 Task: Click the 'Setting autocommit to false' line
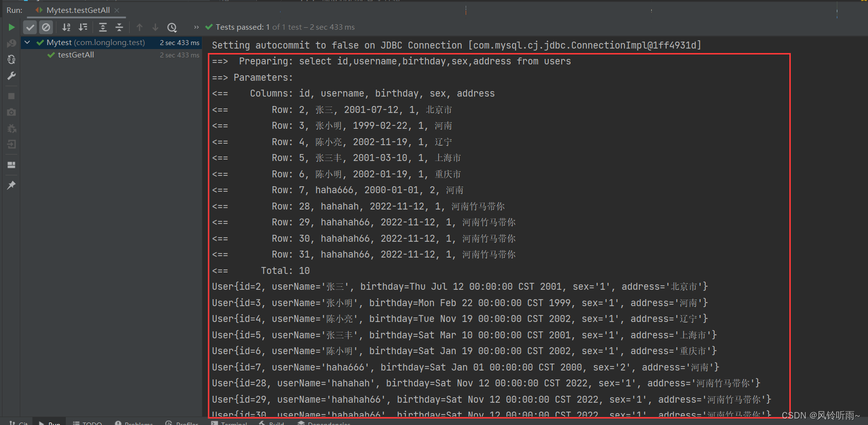pyautogui.click(x=456, y=46)
